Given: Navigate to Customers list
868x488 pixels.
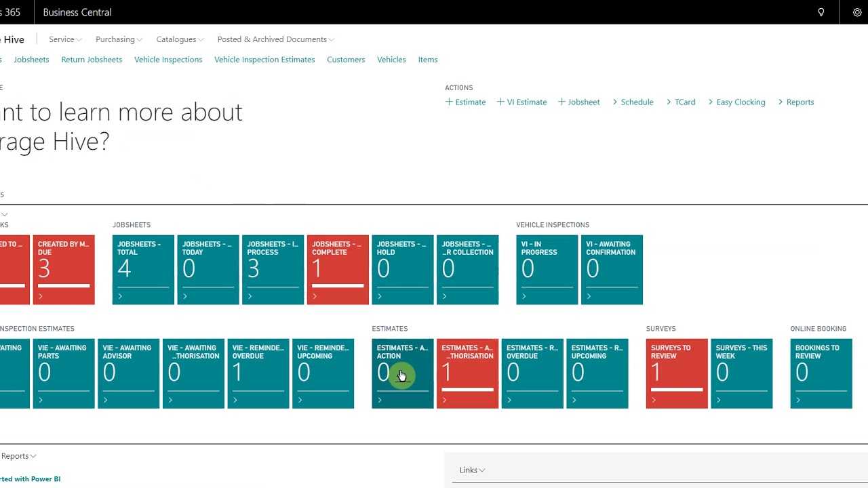Looking at the screenshot, I should [x=346, y=60].
